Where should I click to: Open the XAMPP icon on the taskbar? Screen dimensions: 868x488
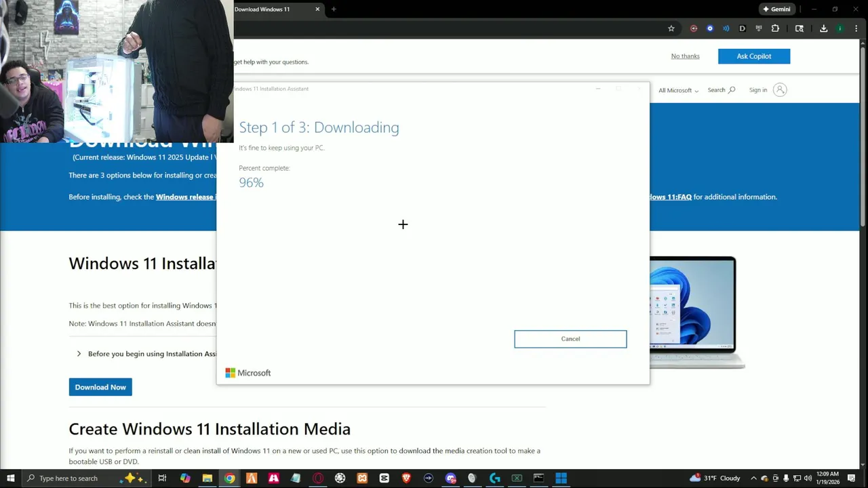362,478
